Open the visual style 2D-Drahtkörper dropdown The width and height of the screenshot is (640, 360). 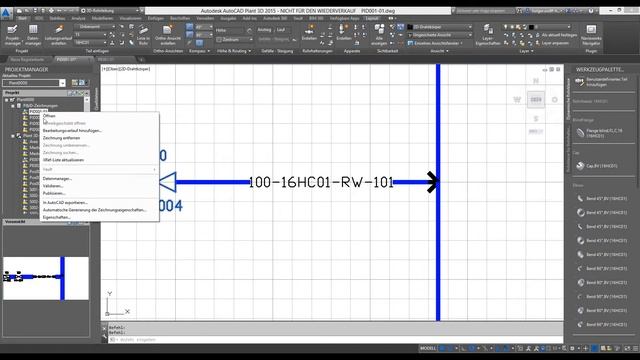point(440,27)
